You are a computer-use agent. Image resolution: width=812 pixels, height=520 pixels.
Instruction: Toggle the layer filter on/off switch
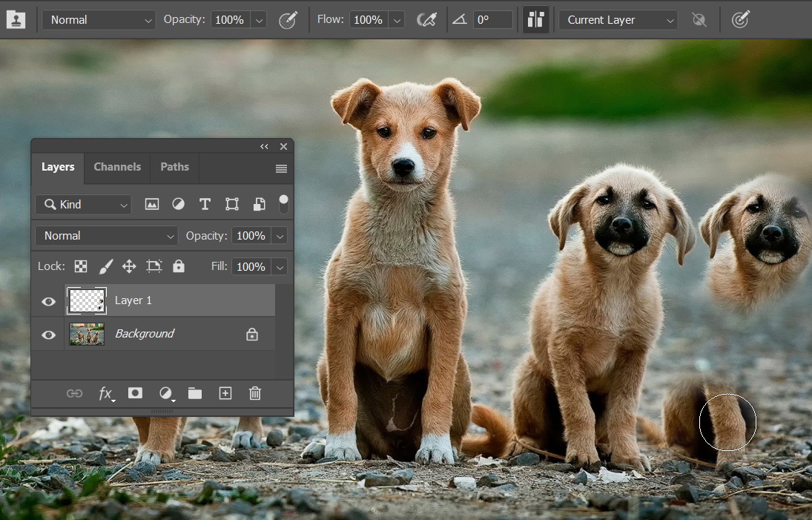(283, 204)
